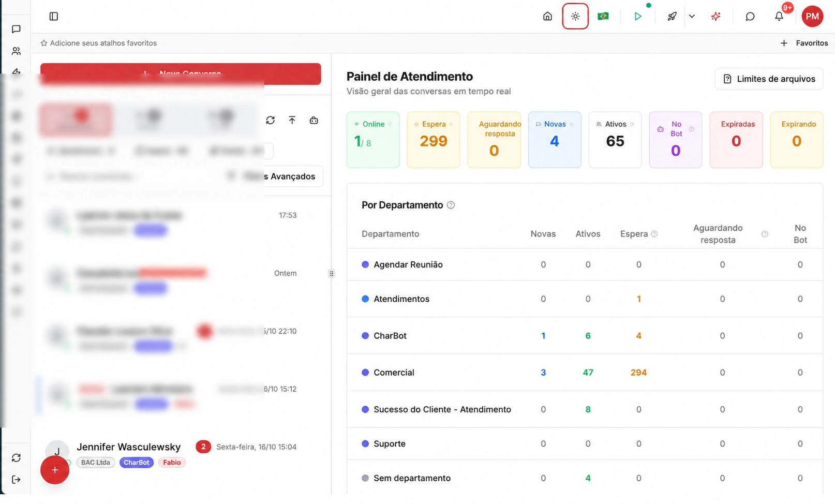
Task: Add a shortcut with the Favoritos button
Action: [804, 43]
